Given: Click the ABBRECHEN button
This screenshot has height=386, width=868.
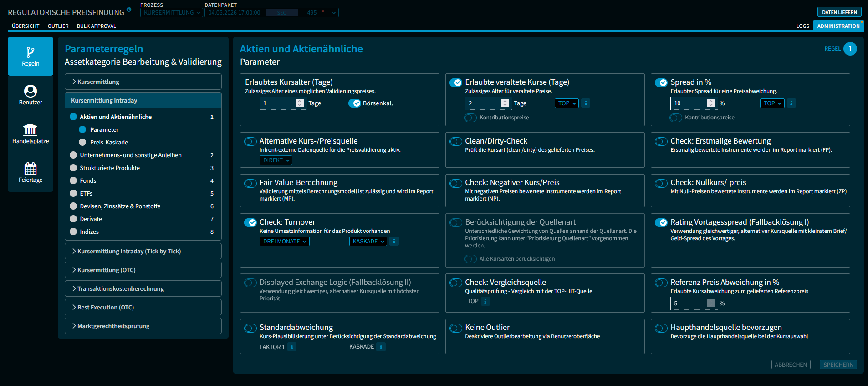Looking at the screenshot, I should (x=791, y=365).
